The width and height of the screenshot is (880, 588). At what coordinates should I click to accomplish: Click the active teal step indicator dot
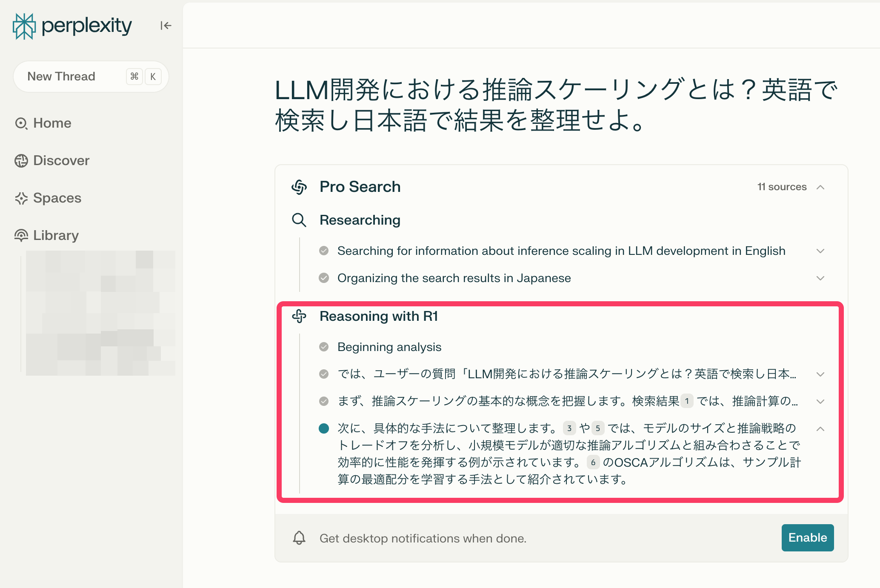tap(324, 428)
